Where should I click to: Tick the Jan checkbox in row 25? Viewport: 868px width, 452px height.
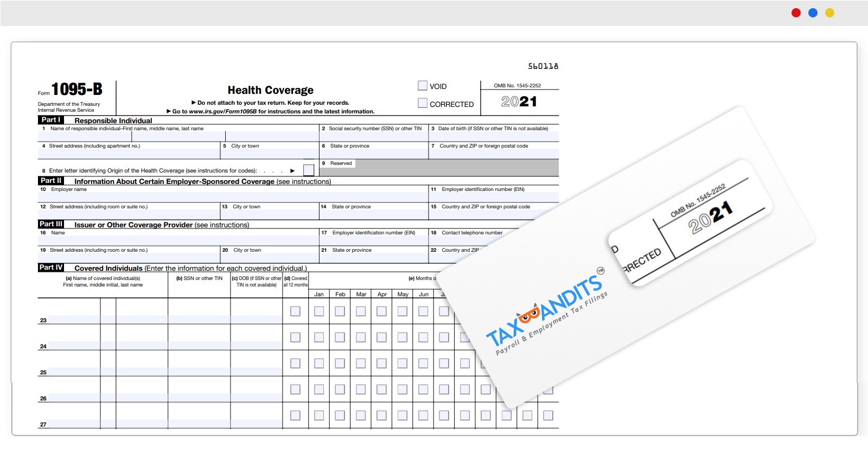click(319, 364)
